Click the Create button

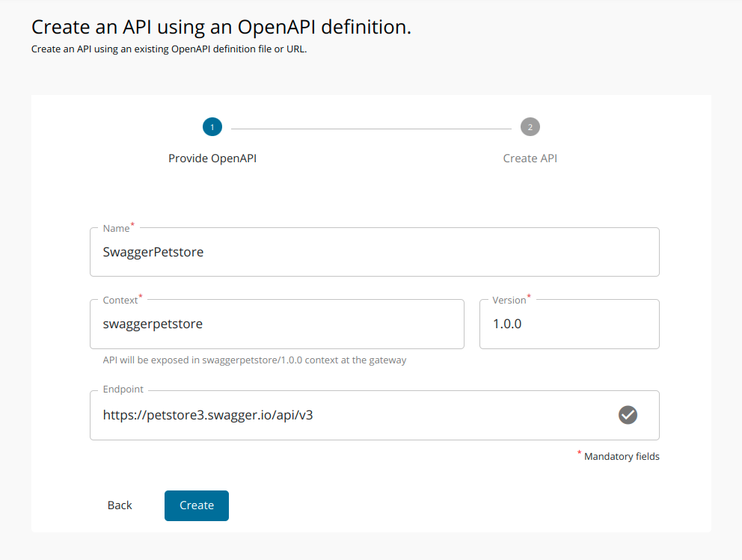[196, 505]
